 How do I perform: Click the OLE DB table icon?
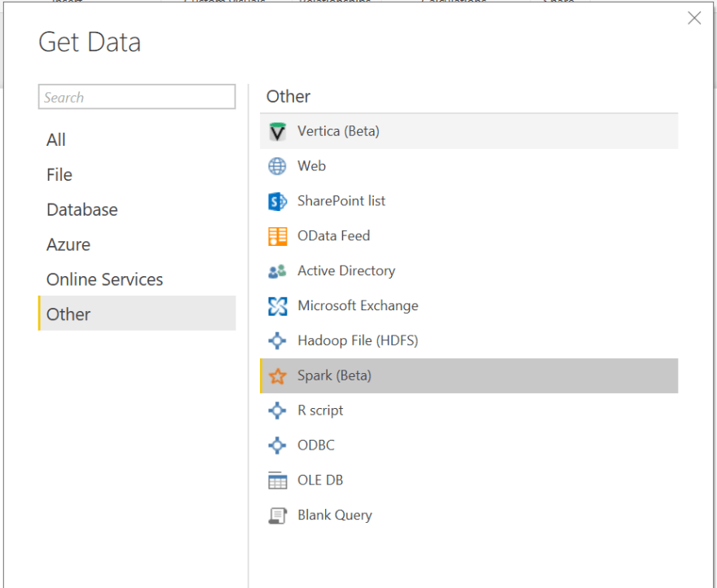[277, 480]
